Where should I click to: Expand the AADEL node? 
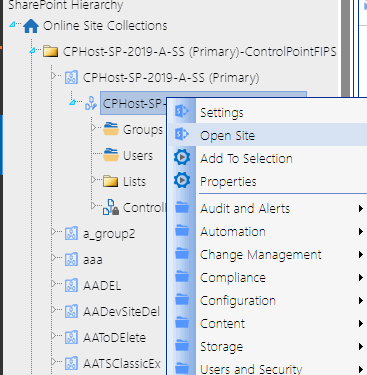(x=53, y=284)
